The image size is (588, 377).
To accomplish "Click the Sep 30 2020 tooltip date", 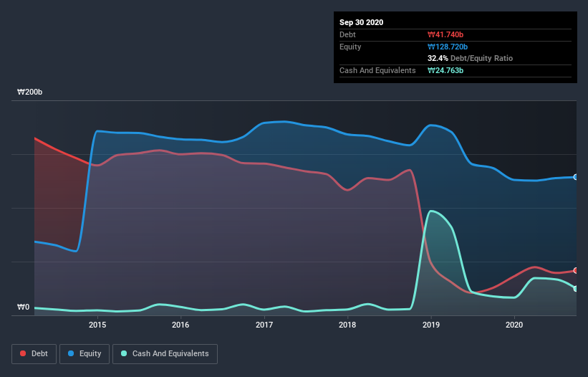I will click(361, 22).
